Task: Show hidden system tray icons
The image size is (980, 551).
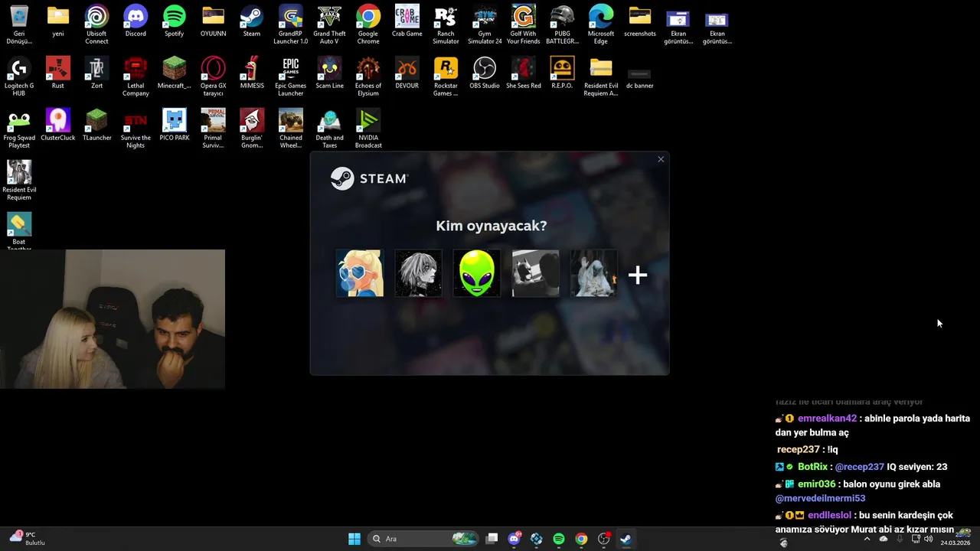Action: point(867,539)
